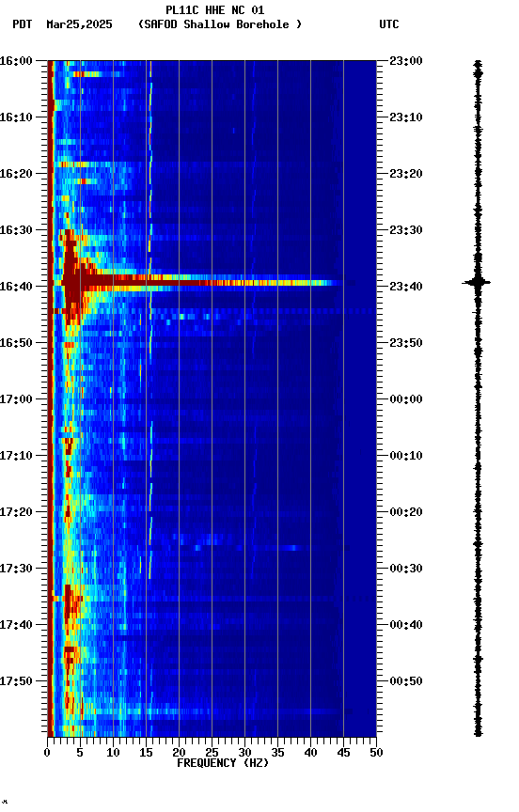Click the 16:40 PDT time label

click(16, 287)
